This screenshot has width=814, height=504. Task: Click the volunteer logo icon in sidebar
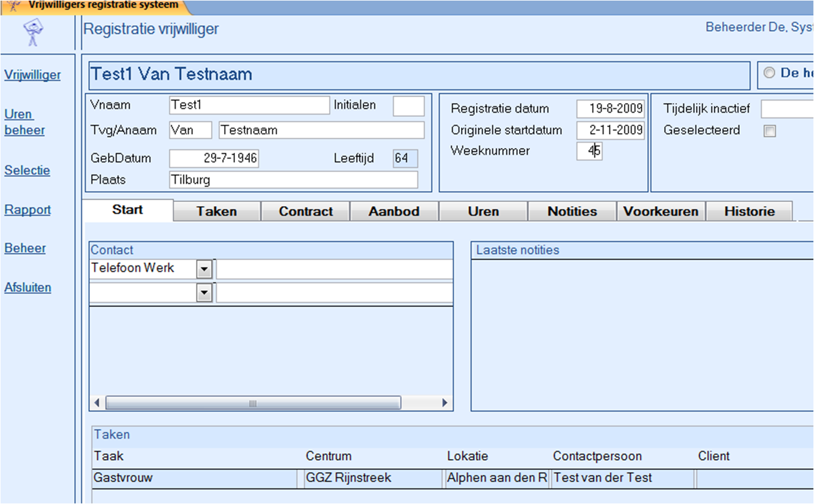point(34,32)
